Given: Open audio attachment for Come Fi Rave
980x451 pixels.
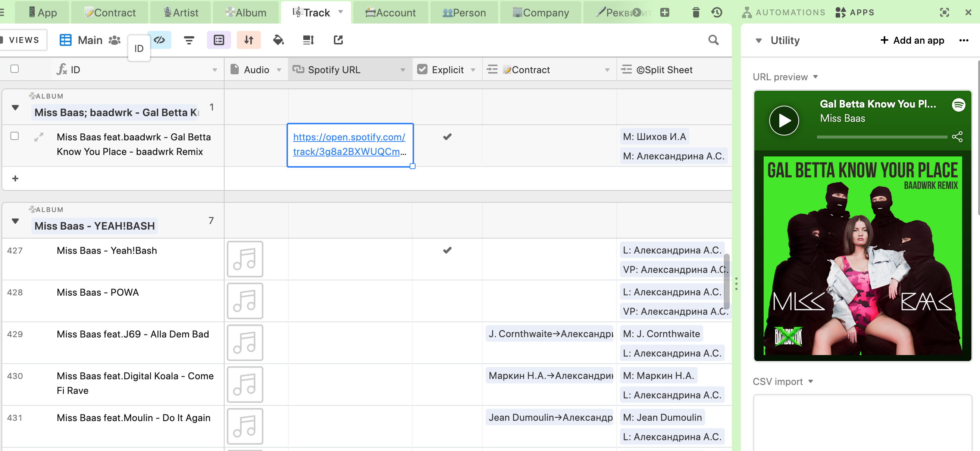Looking at the screenshot, I should click(245, 385).
